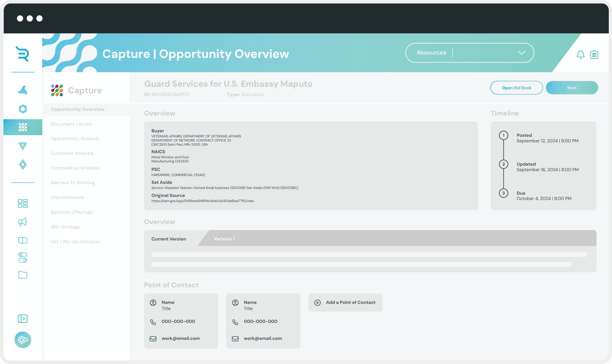Click the notification bell icon
The height and width of the screenshot is (364, 612).
580,54
